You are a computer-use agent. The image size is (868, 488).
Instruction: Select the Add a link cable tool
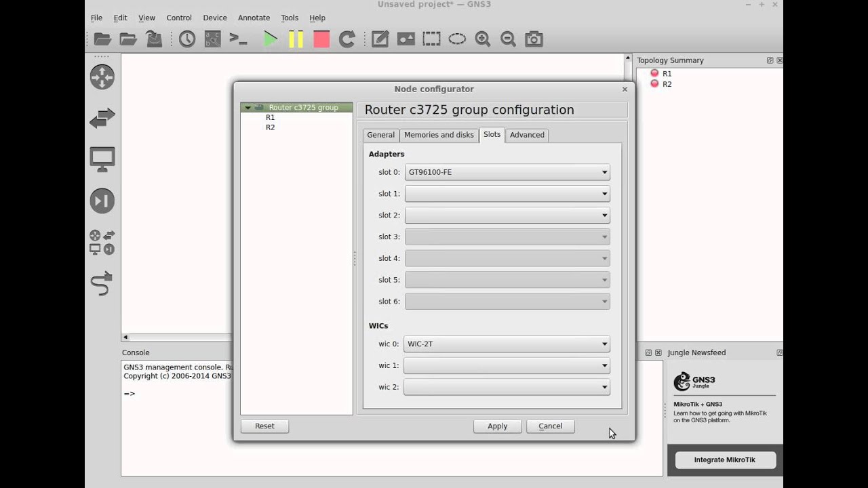pos(101,284)
